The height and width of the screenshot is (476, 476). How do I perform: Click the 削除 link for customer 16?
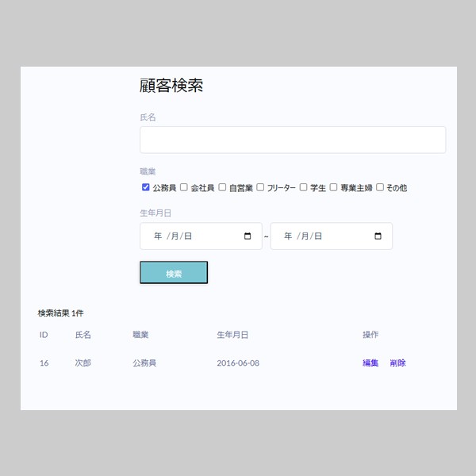click(x=397, y=363)
